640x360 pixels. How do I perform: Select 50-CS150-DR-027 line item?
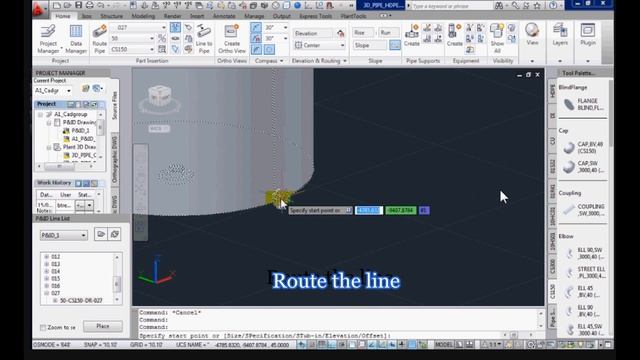(x=81, y=300)
